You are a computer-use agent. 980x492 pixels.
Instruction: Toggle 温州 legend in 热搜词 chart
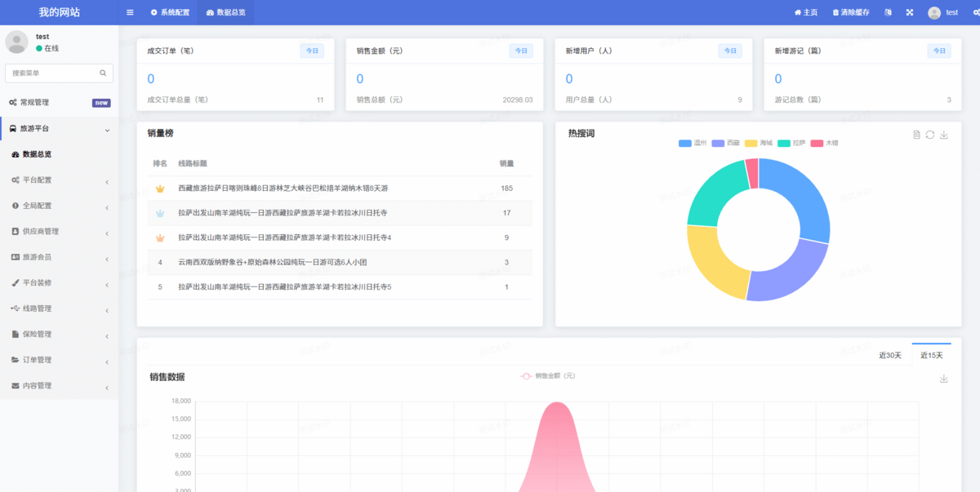[693, 143]
